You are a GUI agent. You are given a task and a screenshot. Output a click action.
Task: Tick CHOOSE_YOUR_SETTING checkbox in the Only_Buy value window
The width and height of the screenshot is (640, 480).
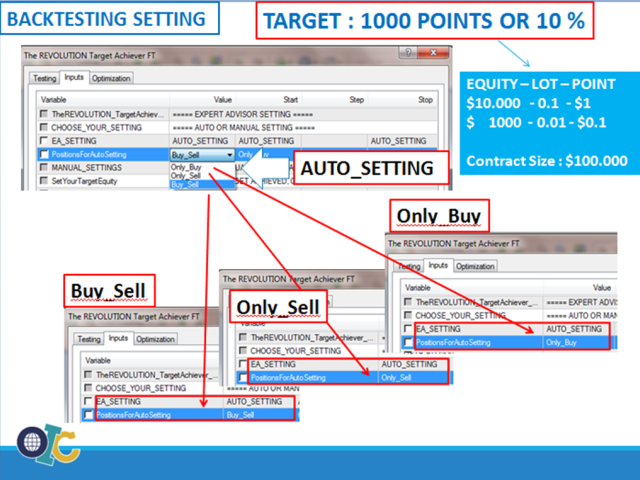point(408,315)
